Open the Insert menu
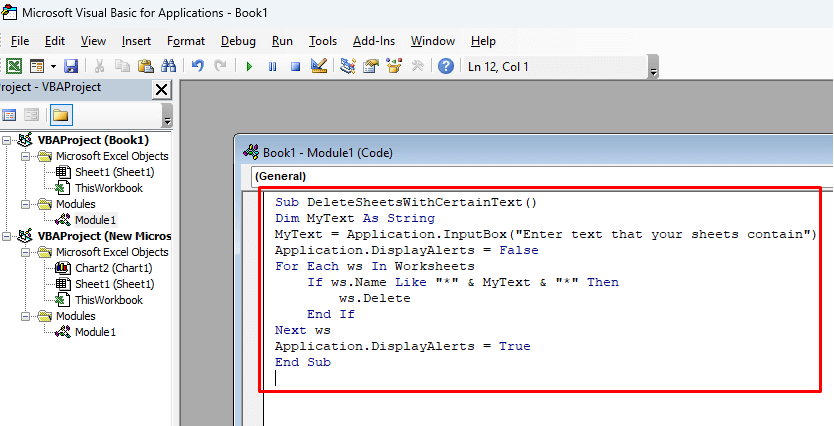The width and height of the screenshot is (834, 426). [136, 41]
